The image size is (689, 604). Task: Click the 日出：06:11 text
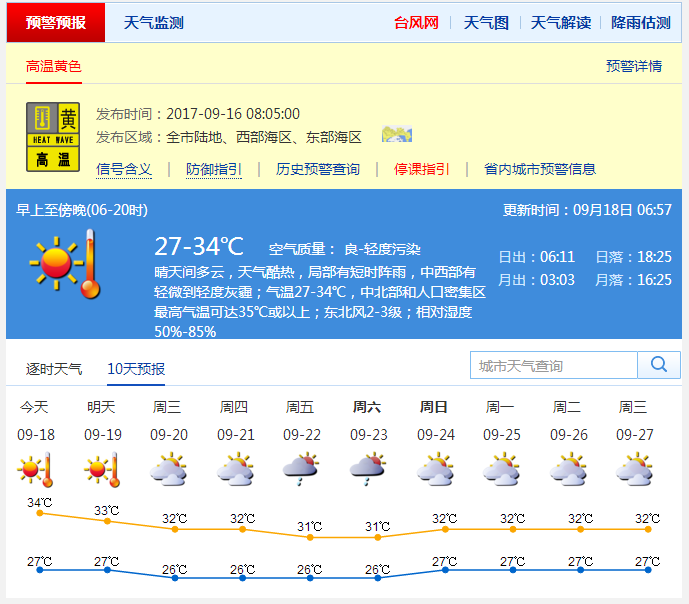click(x=537, y=257)
